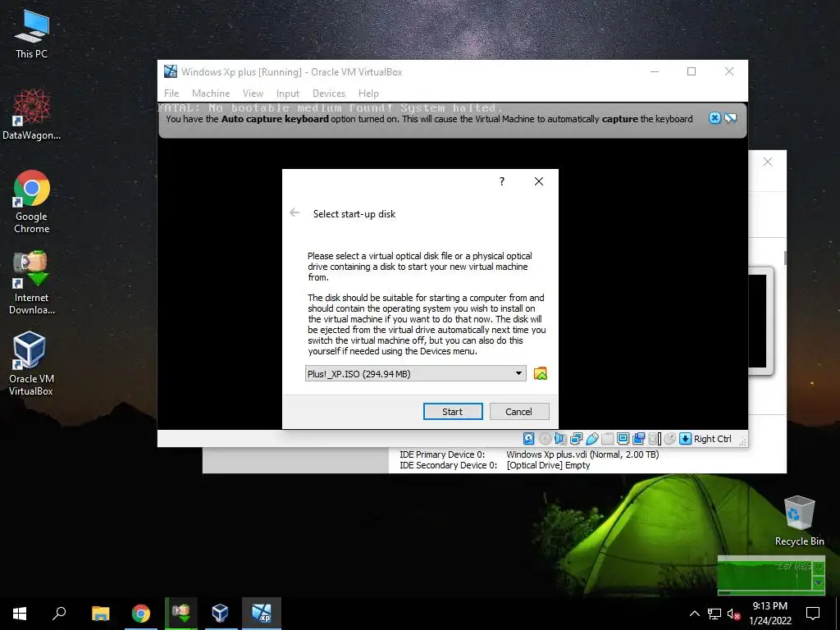Viewport: 840px width, 630px height.
Task: Click the USB devices status bar icon
Action: 592,439
